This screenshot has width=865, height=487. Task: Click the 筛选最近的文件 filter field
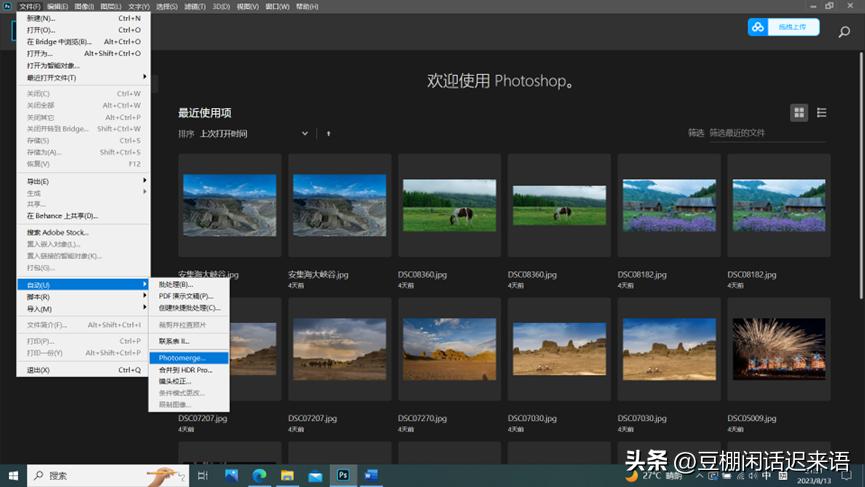(760, 134)
